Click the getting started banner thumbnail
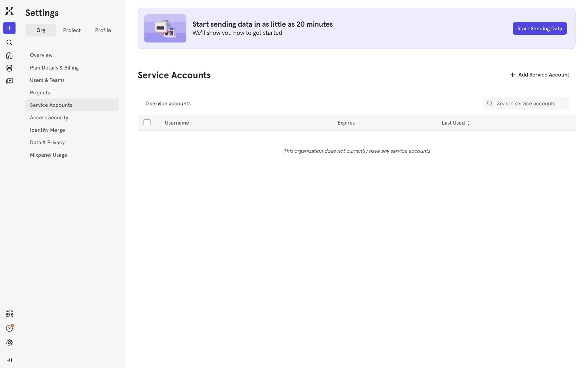588x368 pixels. (165, 29)
